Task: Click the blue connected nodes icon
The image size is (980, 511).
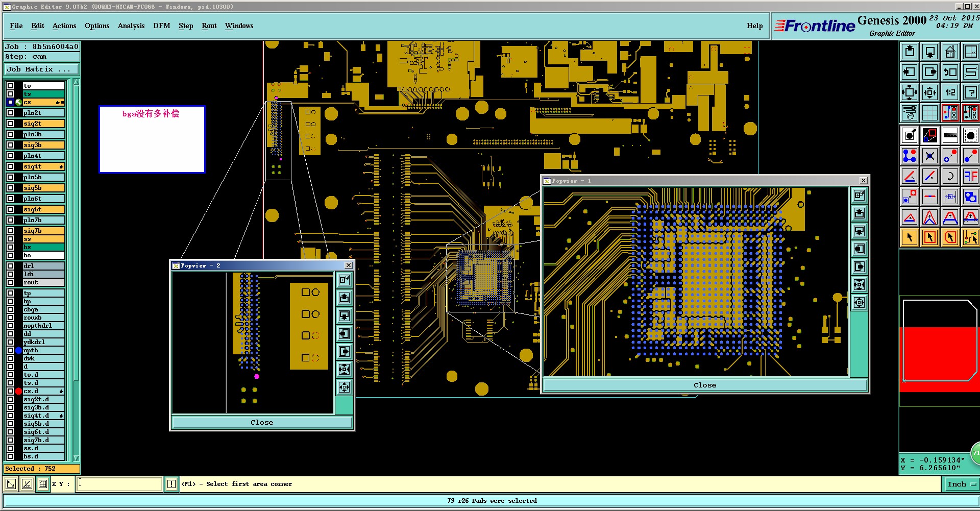Action: [910, 156]
